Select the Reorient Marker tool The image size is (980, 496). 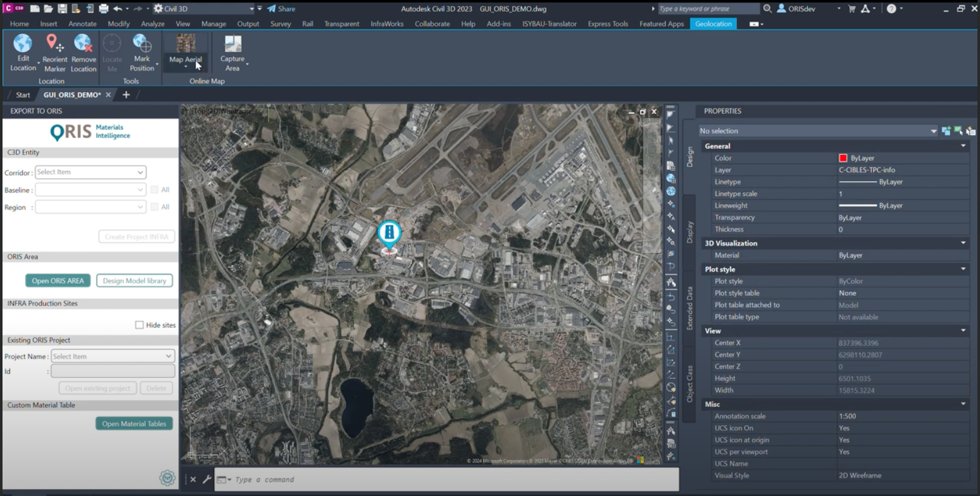point(55,43)
